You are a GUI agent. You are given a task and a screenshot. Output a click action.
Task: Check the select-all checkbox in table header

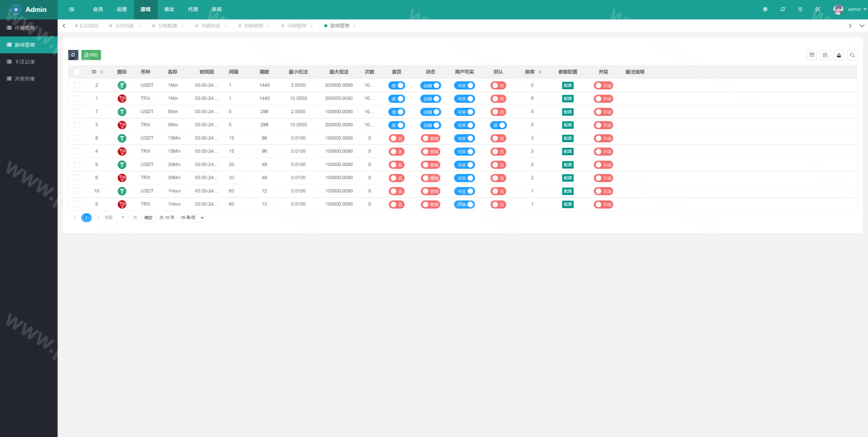click(77, 72)
